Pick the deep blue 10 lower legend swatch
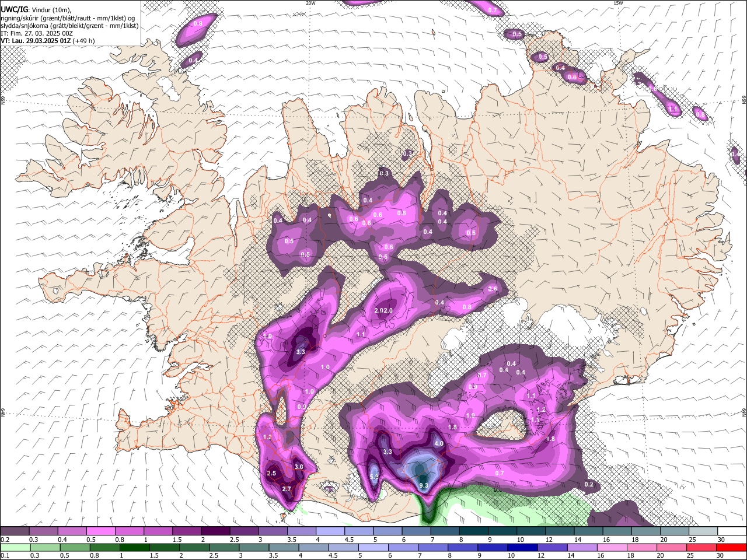 click(x=521, y=547)
